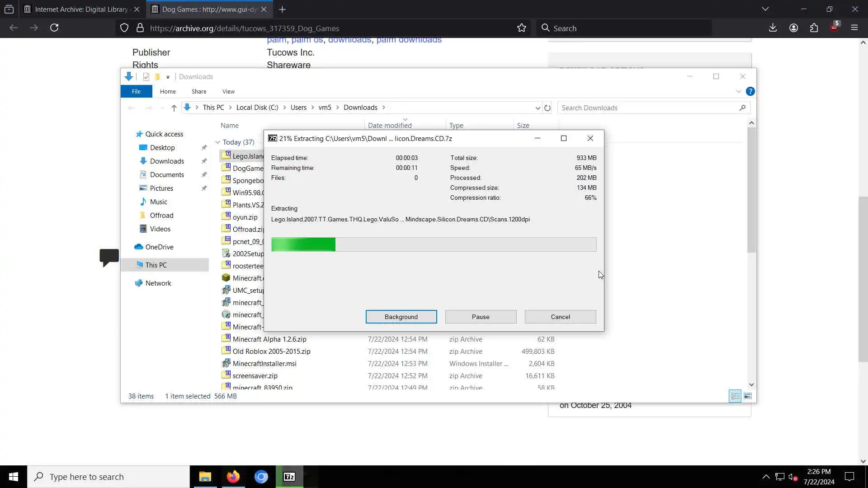This screenshot has width=868, height=488.
Task: Switch to the Internet Archive browser tab
Action: (81, 9)
